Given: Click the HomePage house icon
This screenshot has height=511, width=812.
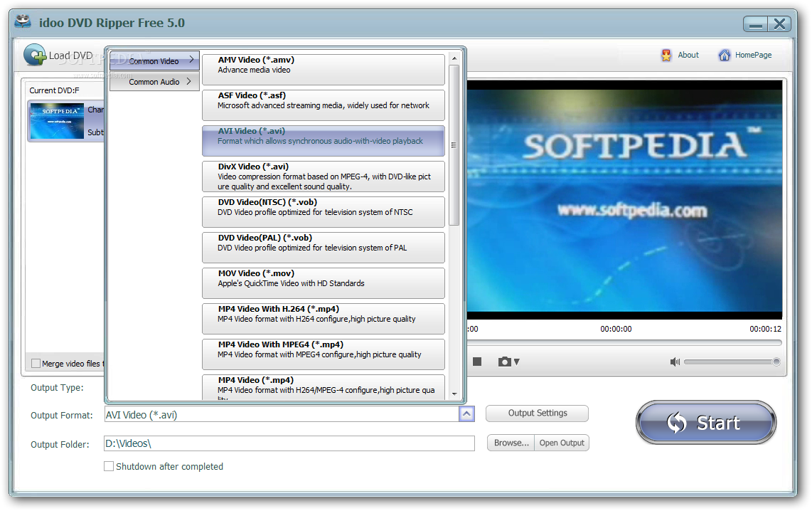Looking at the screenshot, I should pos(724,55).
